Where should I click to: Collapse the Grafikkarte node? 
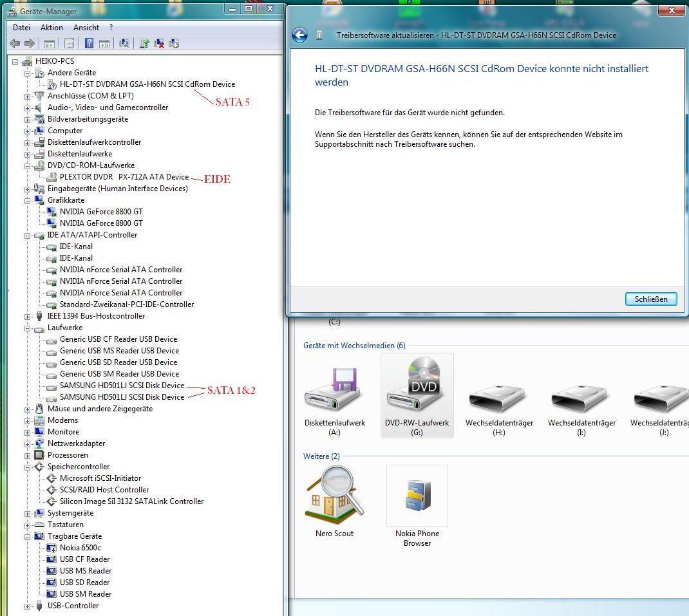point(27,201)
